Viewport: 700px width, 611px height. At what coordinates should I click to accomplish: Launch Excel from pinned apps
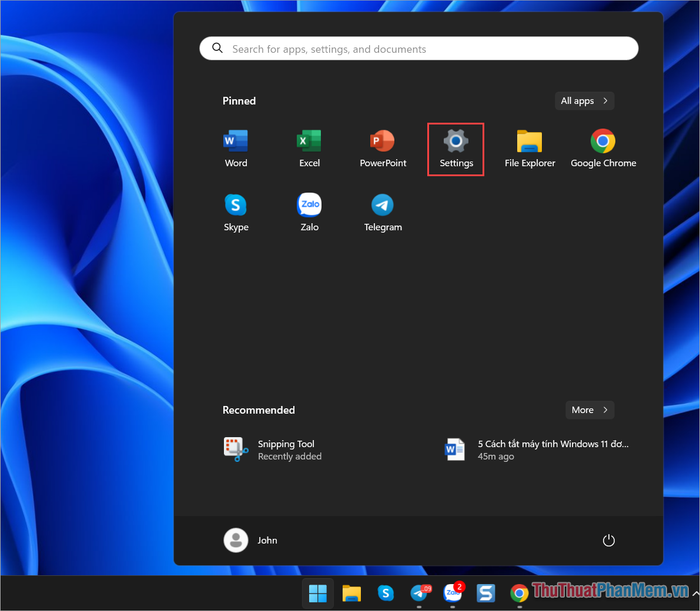[x=309, y=149]
